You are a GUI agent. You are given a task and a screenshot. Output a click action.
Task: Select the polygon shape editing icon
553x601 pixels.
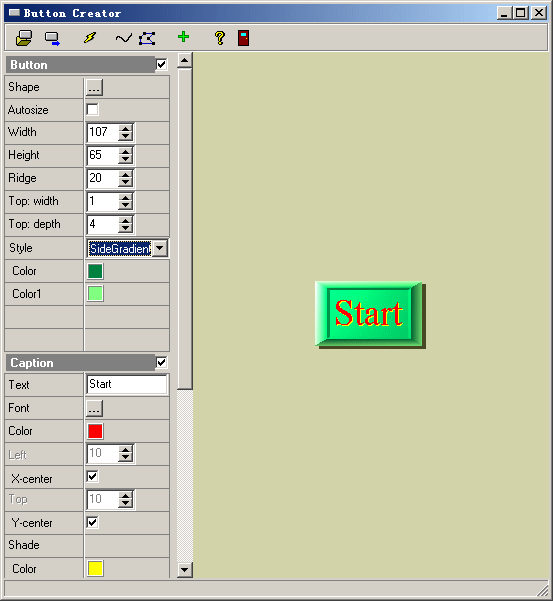[148, 38]
